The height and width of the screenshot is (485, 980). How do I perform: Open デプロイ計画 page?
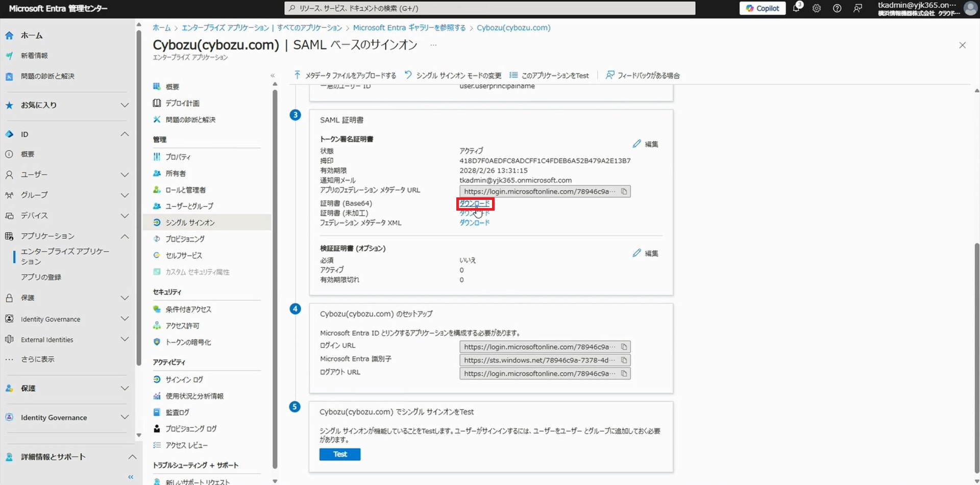click(x=182, y=103)
